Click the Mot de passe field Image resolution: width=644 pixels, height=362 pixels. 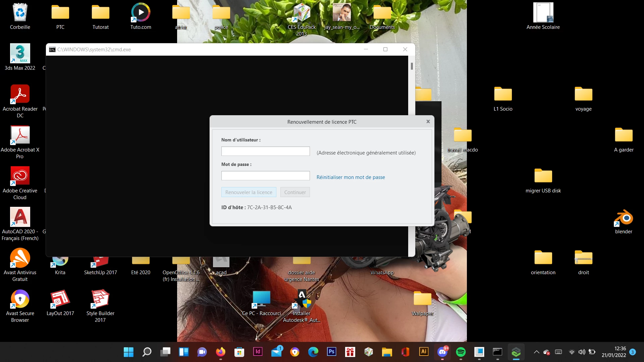click(265, 176)
